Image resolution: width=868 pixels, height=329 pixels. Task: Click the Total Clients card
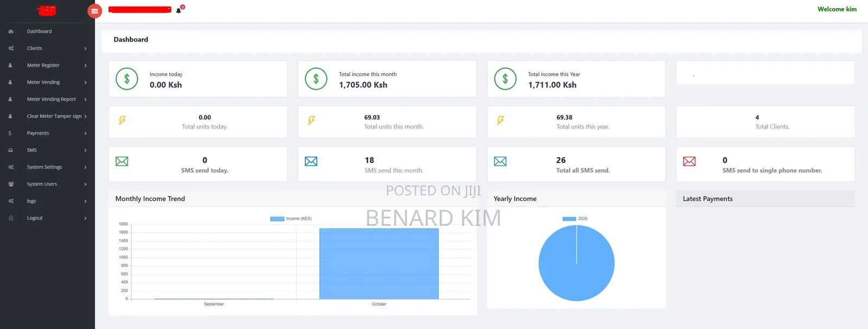(x=765, y=122)
